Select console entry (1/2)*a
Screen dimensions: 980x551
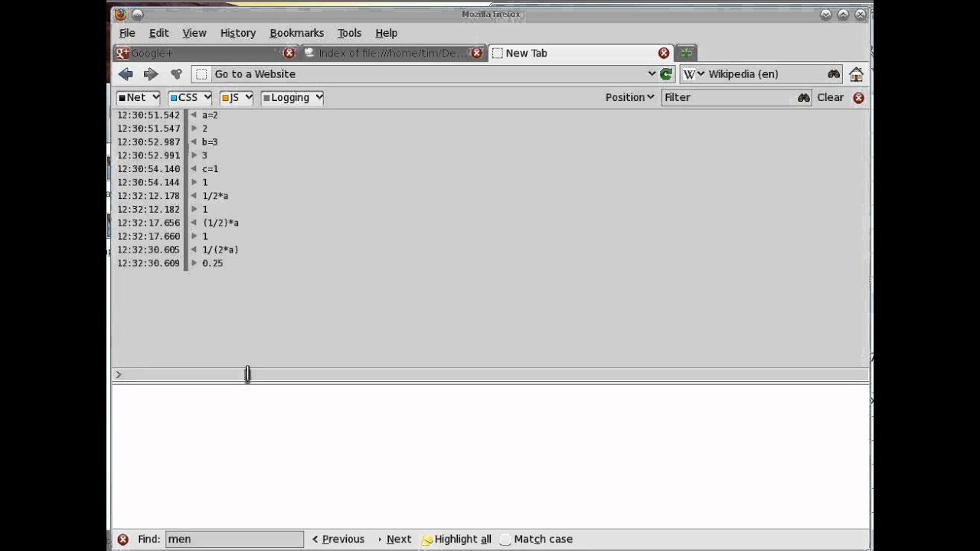point(220,223)
